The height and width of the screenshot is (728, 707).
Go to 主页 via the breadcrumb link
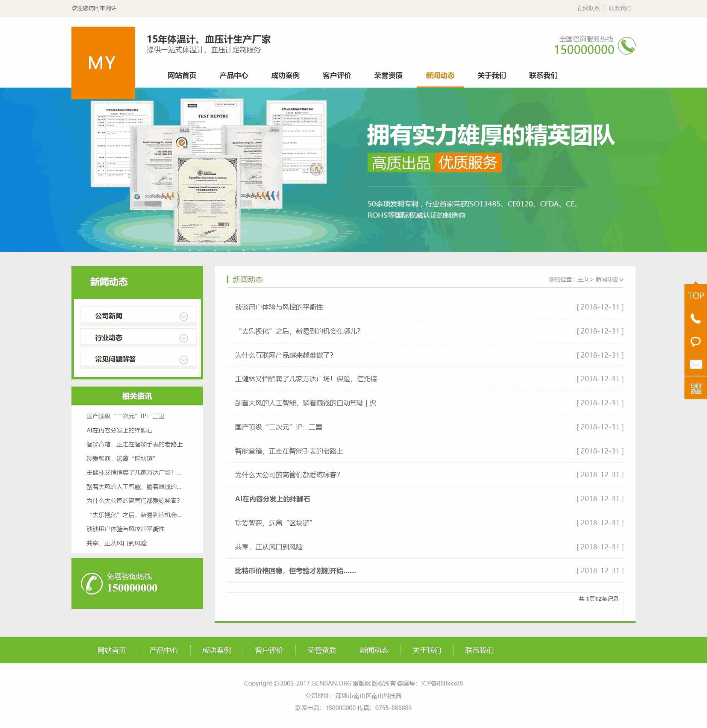[583, 280]
